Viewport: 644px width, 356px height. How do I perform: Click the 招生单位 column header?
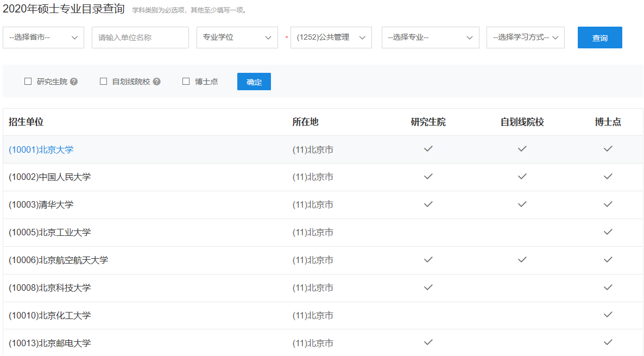point(26,122)
